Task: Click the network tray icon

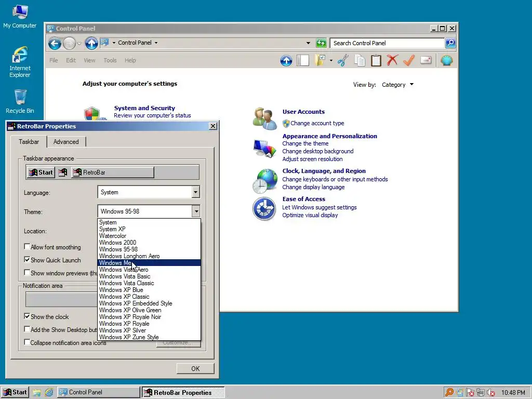Action: (x=480, y=393)
